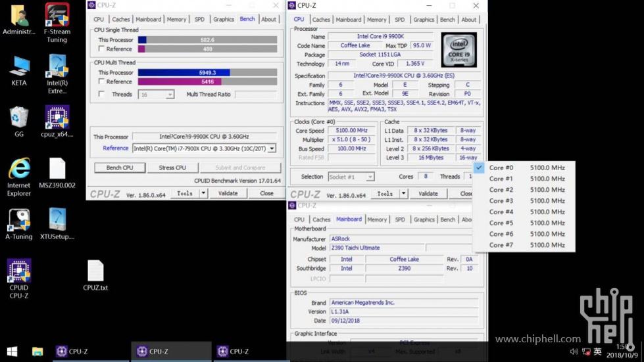Open the Internet Explorer desktop icon
Viewport: 644px width, 362px height.
tap(19, 177)
